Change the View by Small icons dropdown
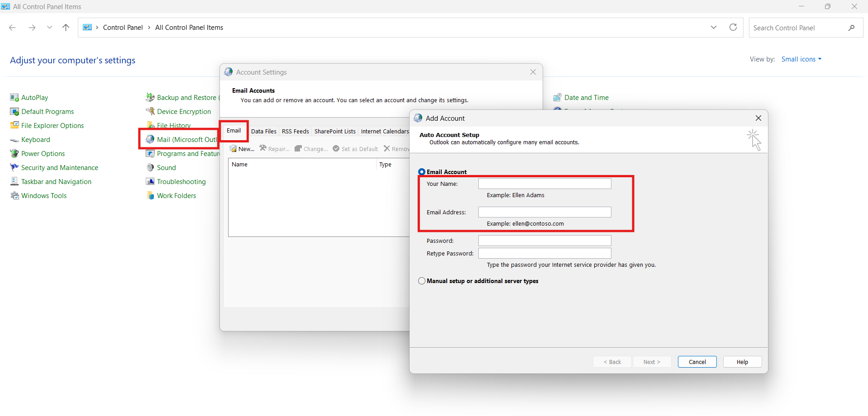Viewport: 868px width, 416px height. 801,59
